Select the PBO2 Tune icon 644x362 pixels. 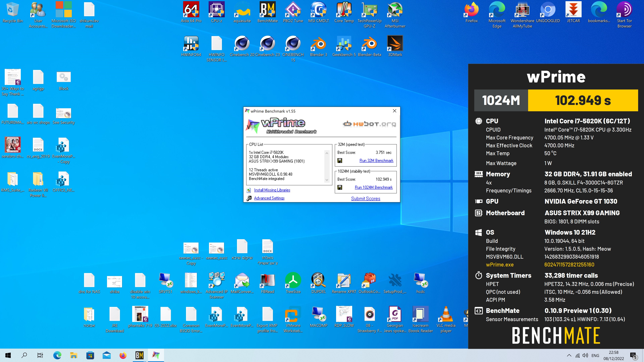tap(293, 12)
